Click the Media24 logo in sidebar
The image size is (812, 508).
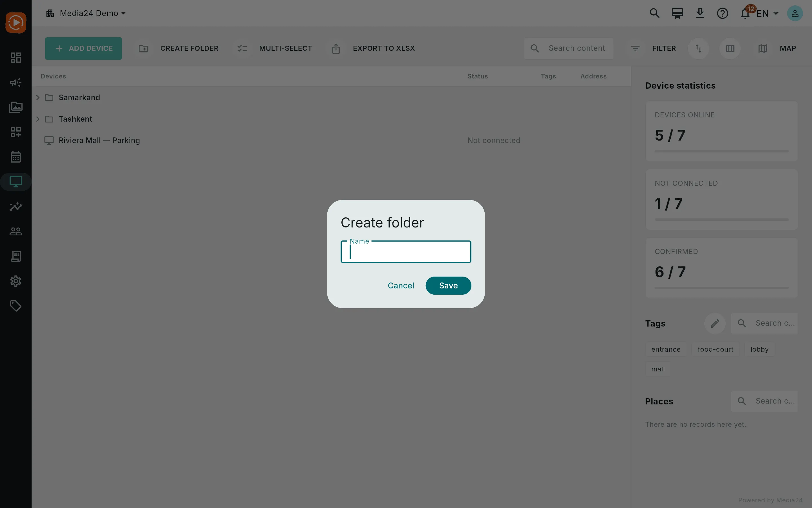16,23
